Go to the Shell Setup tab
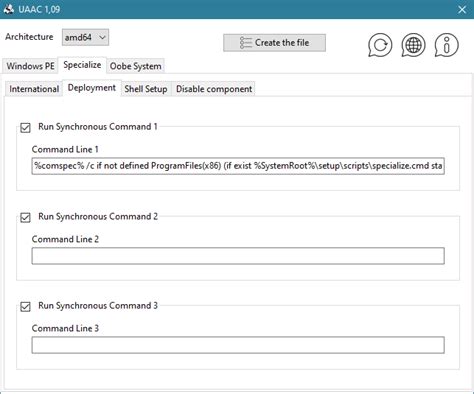Image resolution: width=474 pixels, height=394 pixels. (146, 89)
